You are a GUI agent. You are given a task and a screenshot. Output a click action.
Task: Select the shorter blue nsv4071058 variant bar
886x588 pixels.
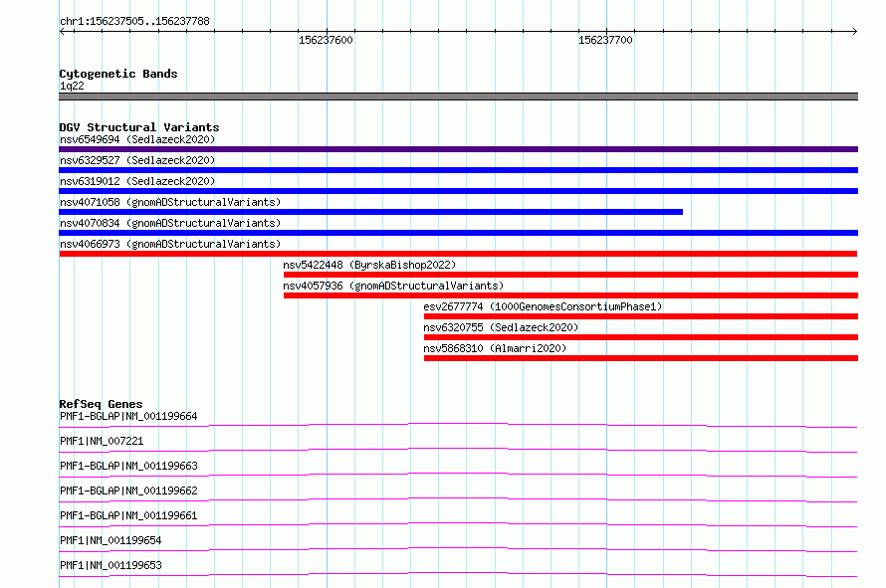coord(370,212)
